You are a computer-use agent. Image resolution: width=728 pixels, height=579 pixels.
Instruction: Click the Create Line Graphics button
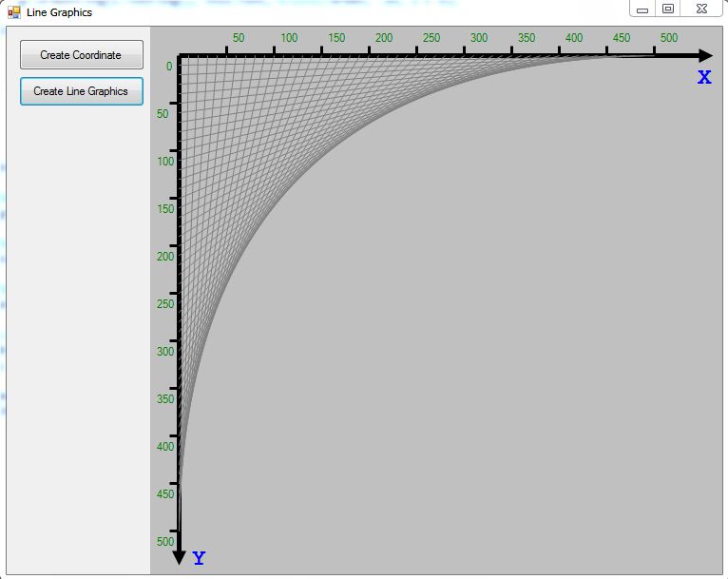tap(81, 91)
